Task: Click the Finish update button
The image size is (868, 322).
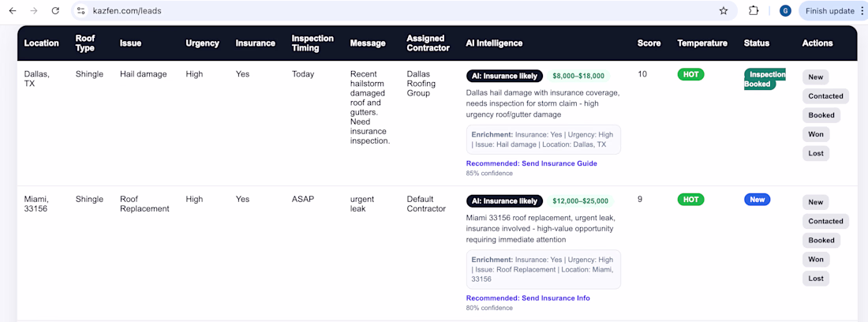Action: point(830,10)
